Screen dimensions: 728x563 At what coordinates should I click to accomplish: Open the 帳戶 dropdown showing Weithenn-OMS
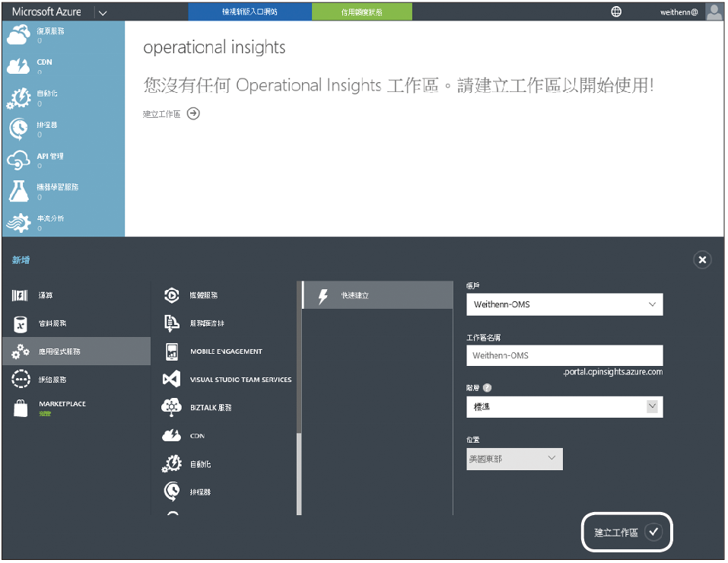coord(564,304)
